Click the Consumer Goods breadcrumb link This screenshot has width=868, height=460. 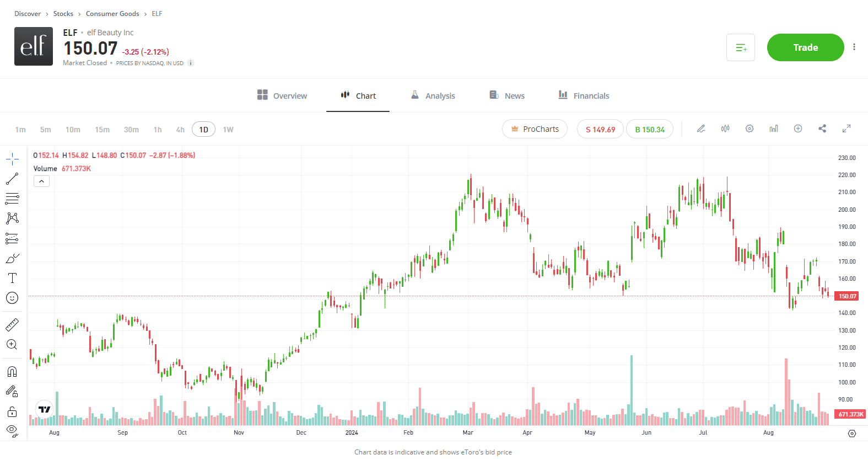(112, 14)
